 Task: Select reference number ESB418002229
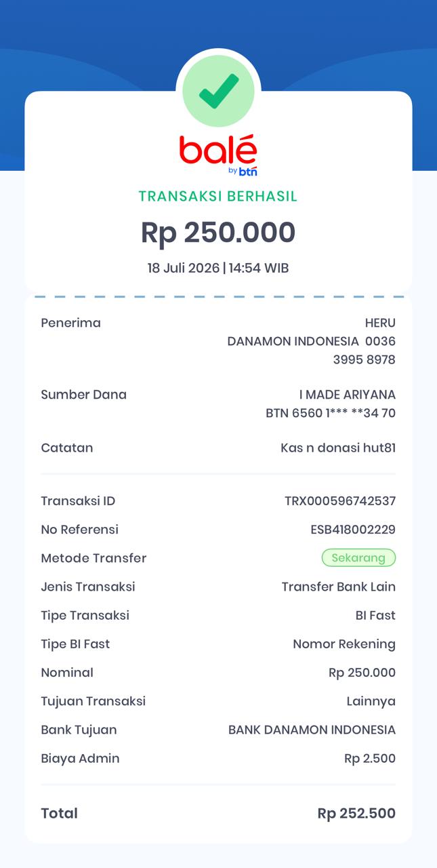pos(353,530)
